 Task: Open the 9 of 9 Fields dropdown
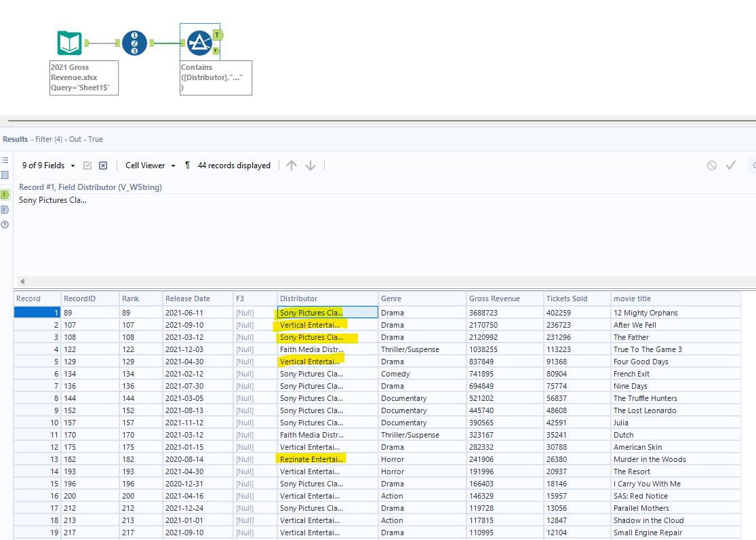(x=47, y=165)
